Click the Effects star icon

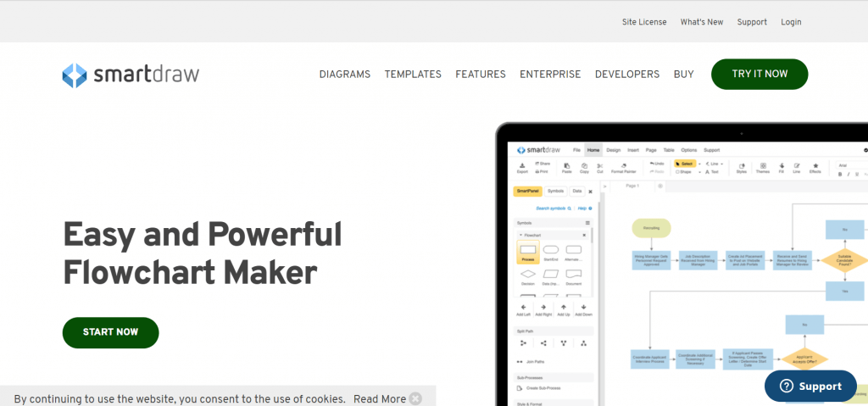click(815, 165)
